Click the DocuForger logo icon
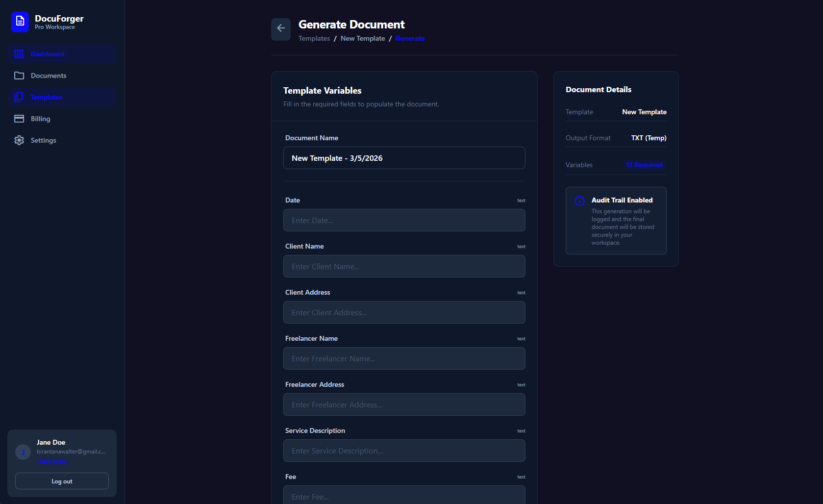Image resolution: width=823 pixels, height=504 pixels. point(20,22)
